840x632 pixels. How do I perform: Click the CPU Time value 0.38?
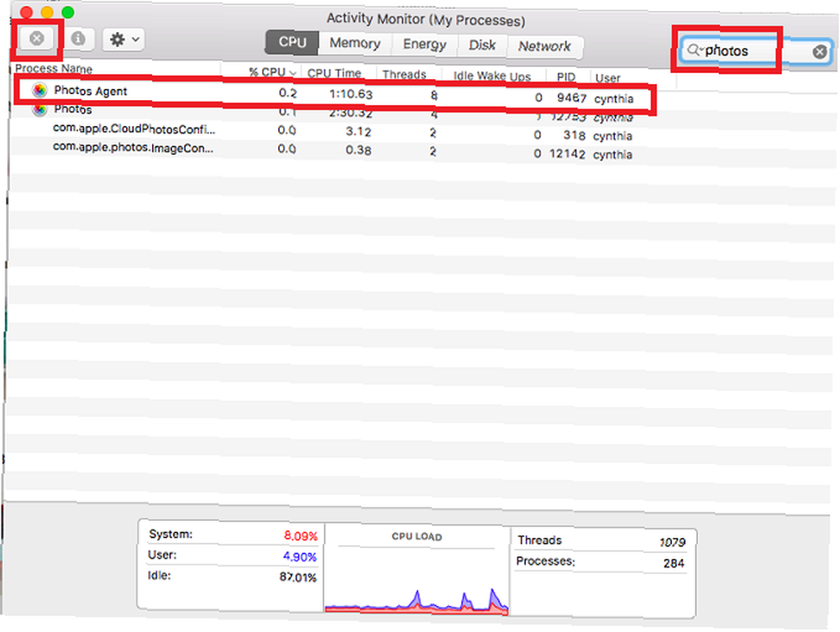(x=358, y=150)
